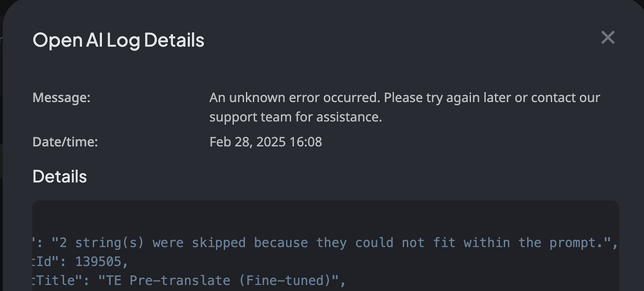The height and width of the screenshot is (291, 644).
Task: Select the 2 string(s) were skipped log line
Action: click(x=325, y=243)
